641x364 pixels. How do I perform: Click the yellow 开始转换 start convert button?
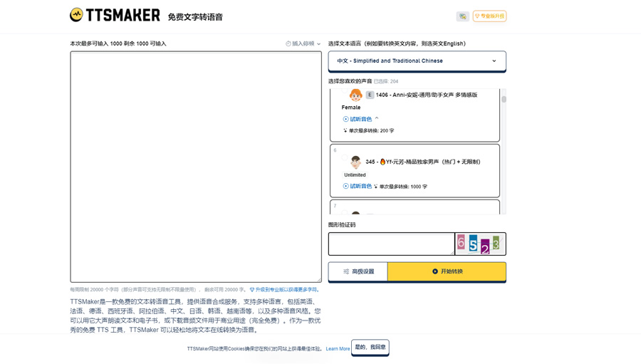pos(447,271)
